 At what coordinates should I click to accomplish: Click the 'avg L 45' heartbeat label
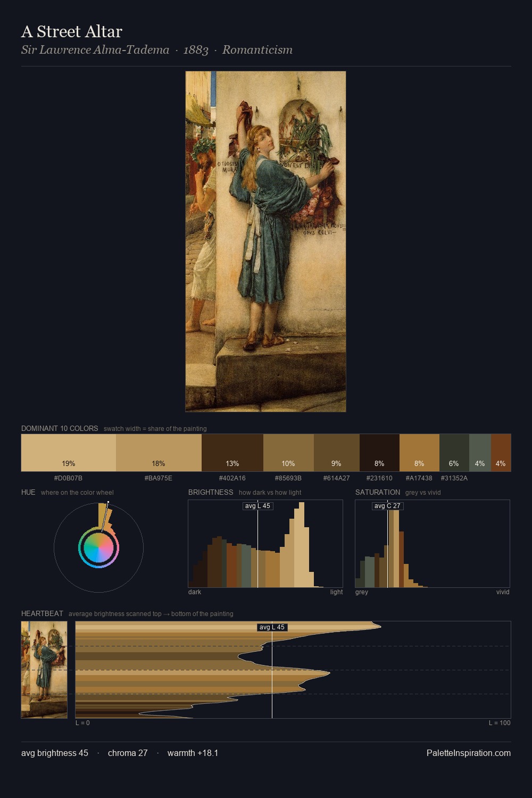tap(272, 627)
